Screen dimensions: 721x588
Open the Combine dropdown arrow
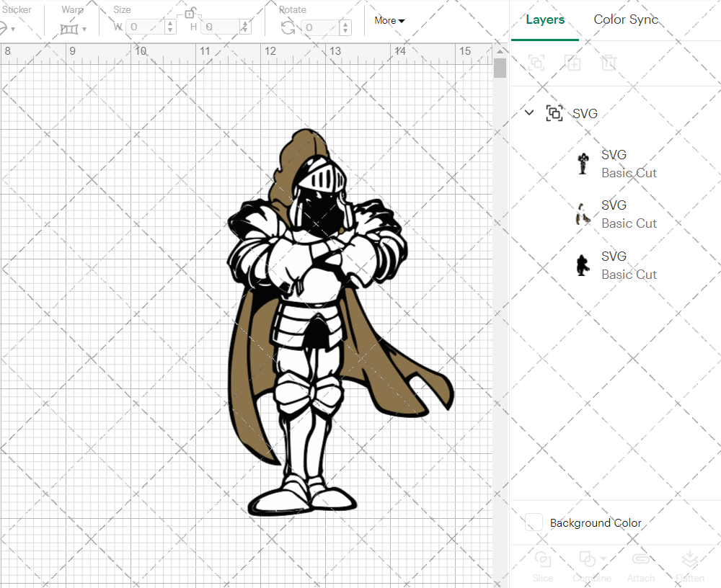601,559
